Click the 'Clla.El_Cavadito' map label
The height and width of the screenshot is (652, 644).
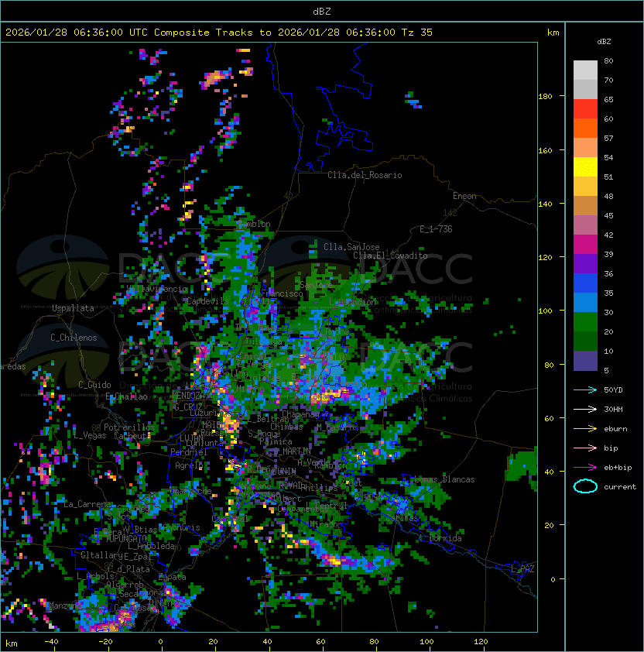point(390,256)
